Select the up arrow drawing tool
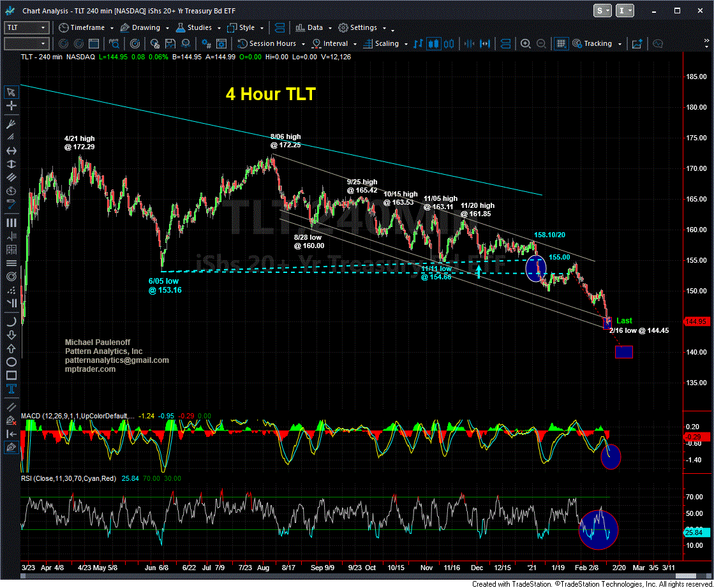This screenshot has height=588, width=714. (x=11, y=349)
